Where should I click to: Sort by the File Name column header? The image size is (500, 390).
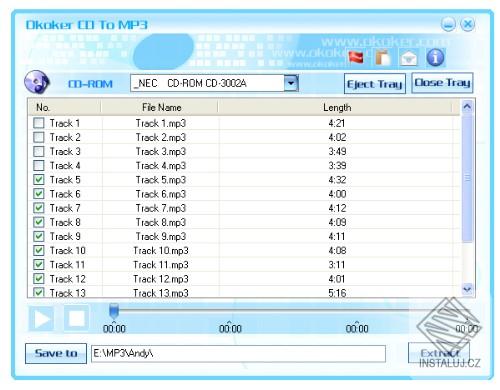(x=159, y=107)
